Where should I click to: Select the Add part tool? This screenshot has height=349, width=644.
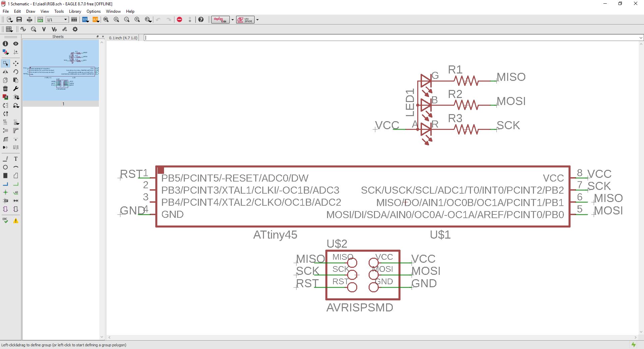pos(5,97)
